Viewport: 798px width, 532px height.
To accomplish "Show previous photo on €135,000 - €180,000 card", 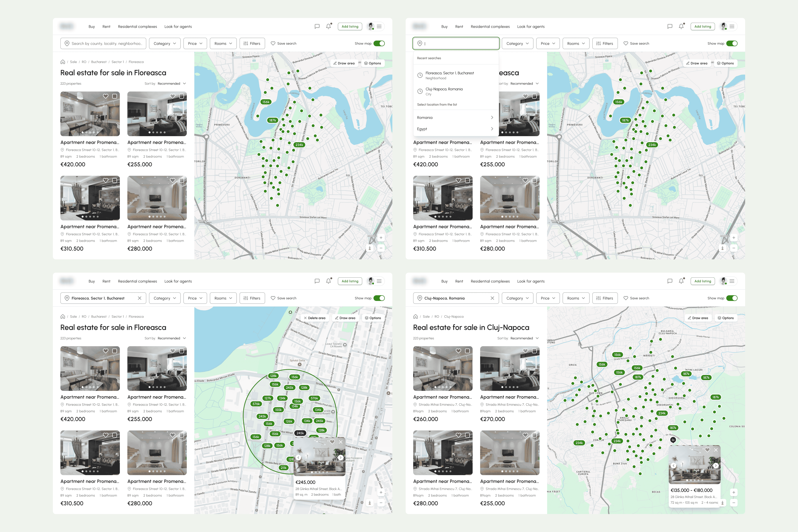I will pyautogui.click(x=673, y=465).
